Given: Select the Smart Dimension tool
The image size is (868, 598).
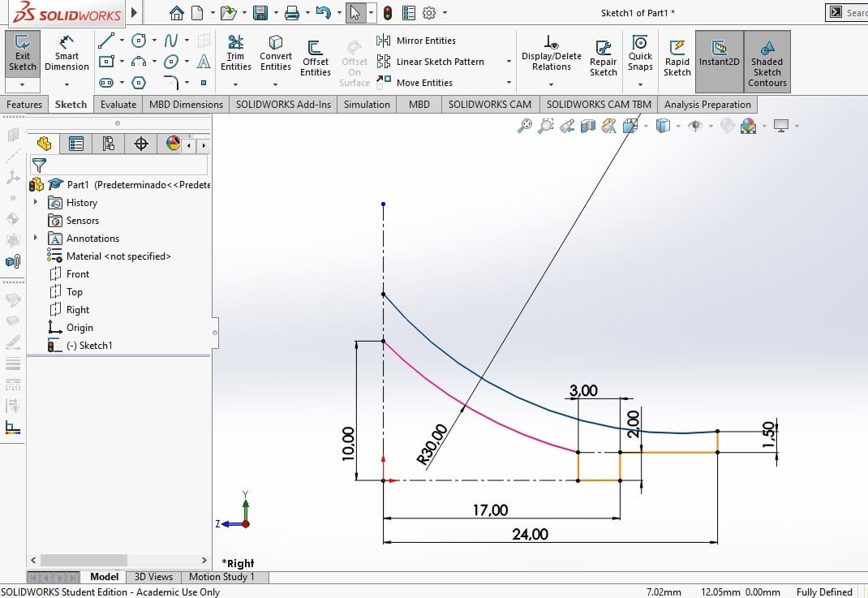Looking at the screenshot, I should pyautogui.click(x=67, y=54).
